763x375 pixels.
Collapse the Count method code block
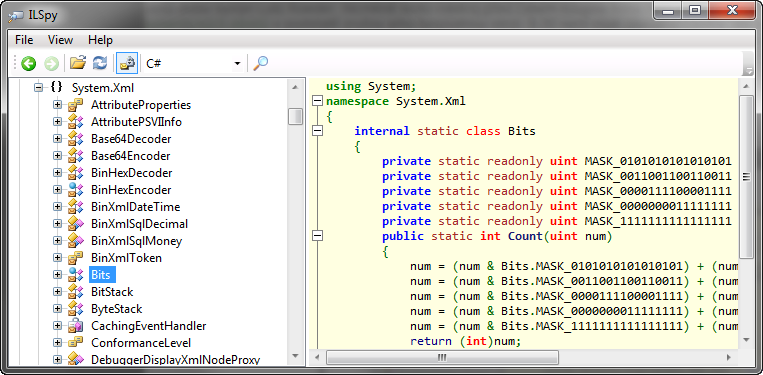[317, 236]
